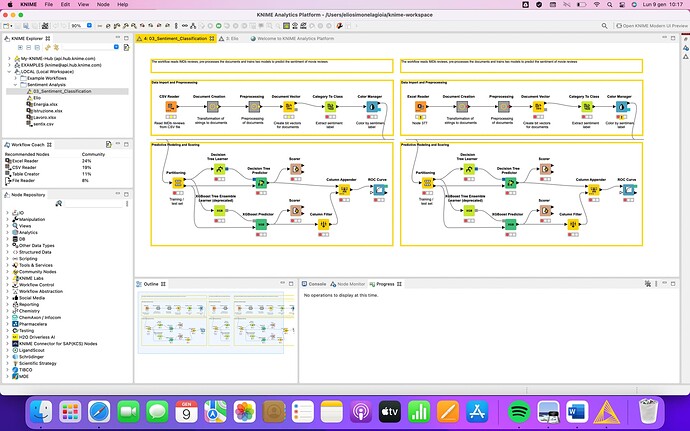Open the Edit menu
The width and height of the screenshot is (690, 431).
(x=65, y=4)
